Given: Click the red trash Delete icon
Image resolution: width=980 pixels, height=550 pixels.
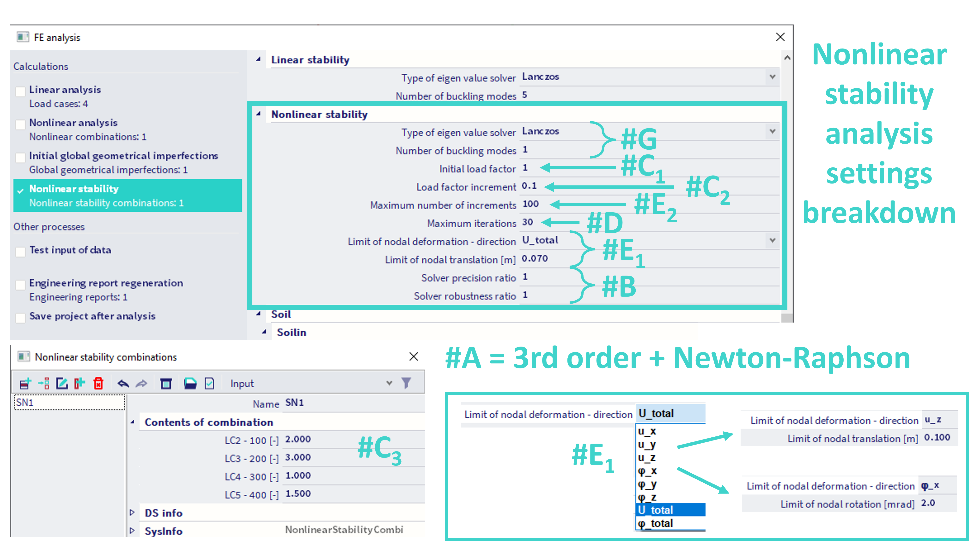Looking at the screenshot, I should tap(98, 383).
